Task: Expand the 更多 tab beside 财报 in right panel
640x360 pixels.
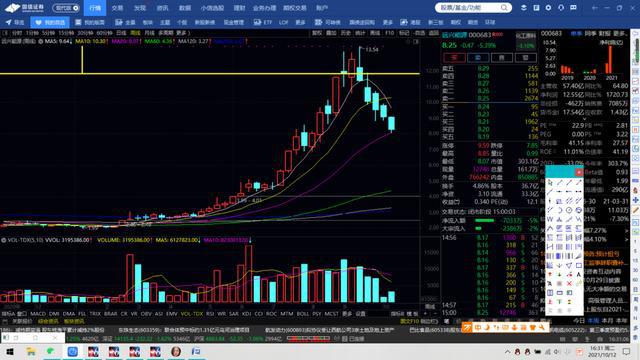Action: point(620,33)
